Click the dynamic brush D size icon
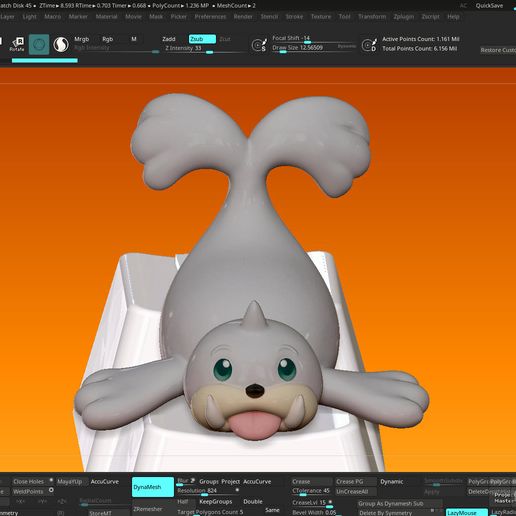The image size is (516, 516). 369,45
